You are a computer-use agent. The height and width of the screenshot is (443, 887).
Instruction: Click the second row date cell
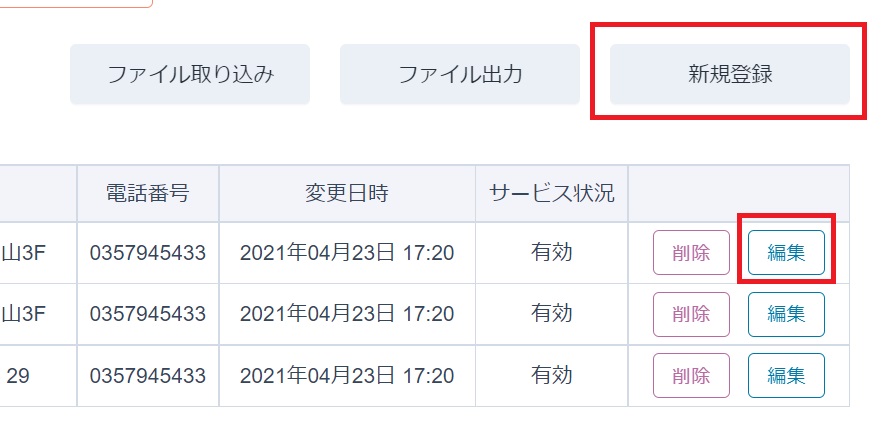pyautogui.click(x=347, y=314)
